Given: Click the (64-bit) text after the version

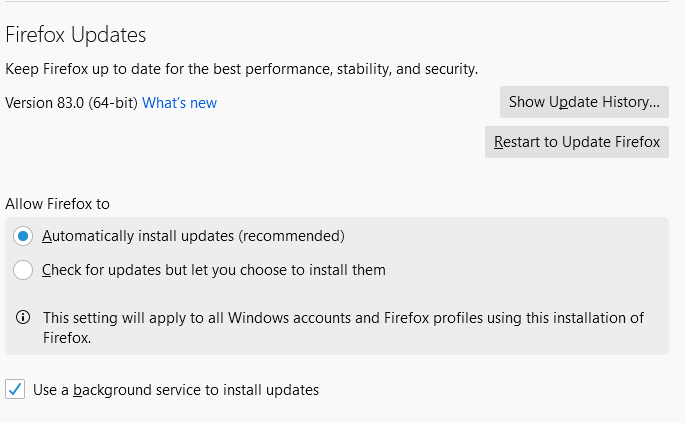Looking at the screenshot, I should [113, 103].
